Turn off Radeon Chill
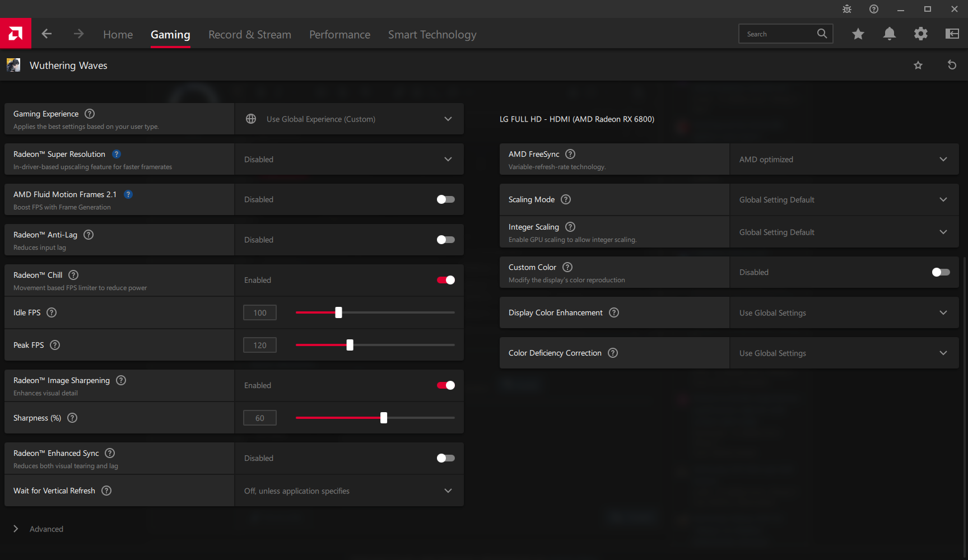Viewport: 968px width, 560px height. [445, 280]
